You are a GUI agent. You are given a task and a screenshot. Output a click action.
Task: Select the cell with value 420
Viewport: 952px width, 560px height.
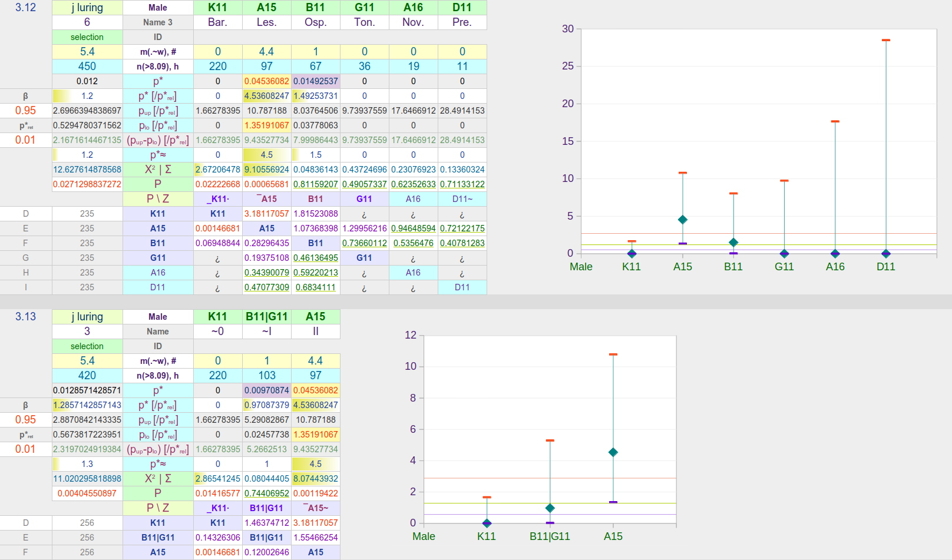[87, 376]
